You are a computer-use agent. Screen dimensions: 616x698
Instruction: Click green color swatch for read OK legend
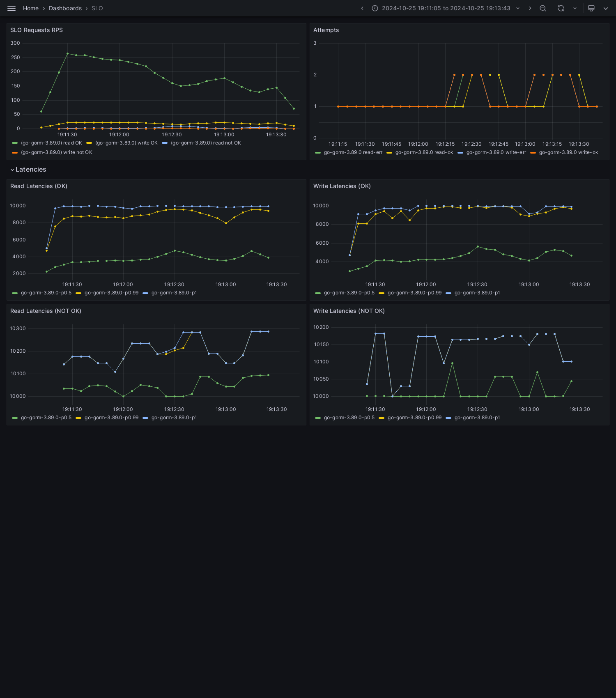pos(15,143)
